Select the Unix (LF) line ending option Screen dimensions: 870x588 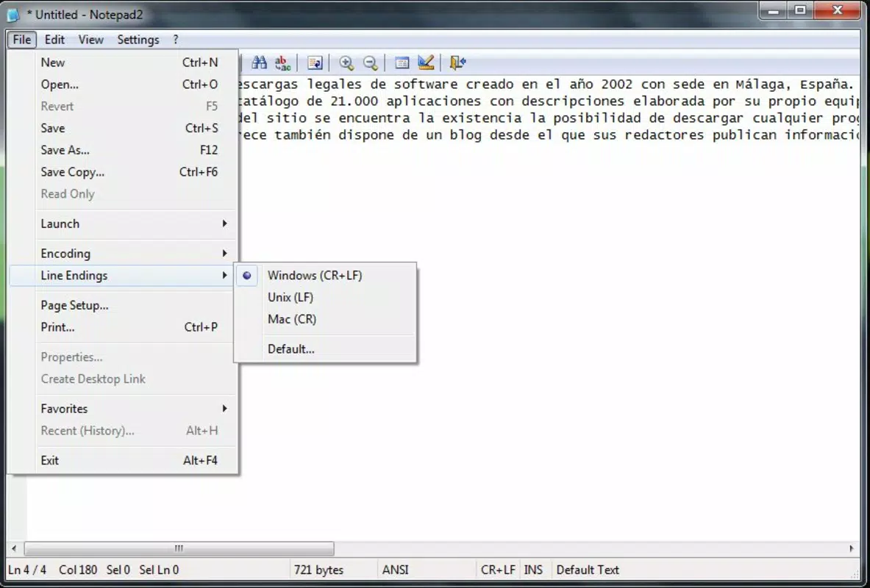(325, 298)
